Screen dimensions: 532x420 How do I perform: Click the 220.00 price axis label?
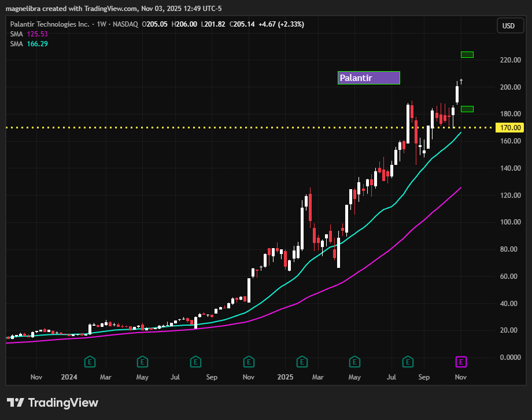click(x=510, y=60)
